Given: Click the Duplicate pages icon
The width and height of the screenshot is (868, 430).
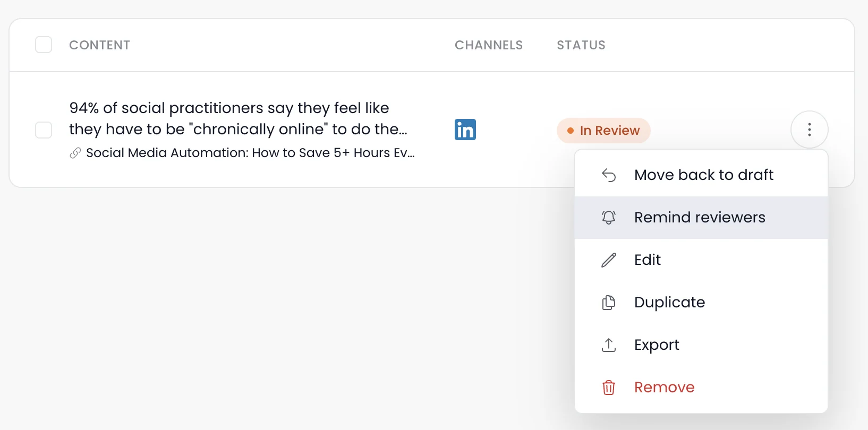Looking at the screenshot, I should tap(609, 303).
